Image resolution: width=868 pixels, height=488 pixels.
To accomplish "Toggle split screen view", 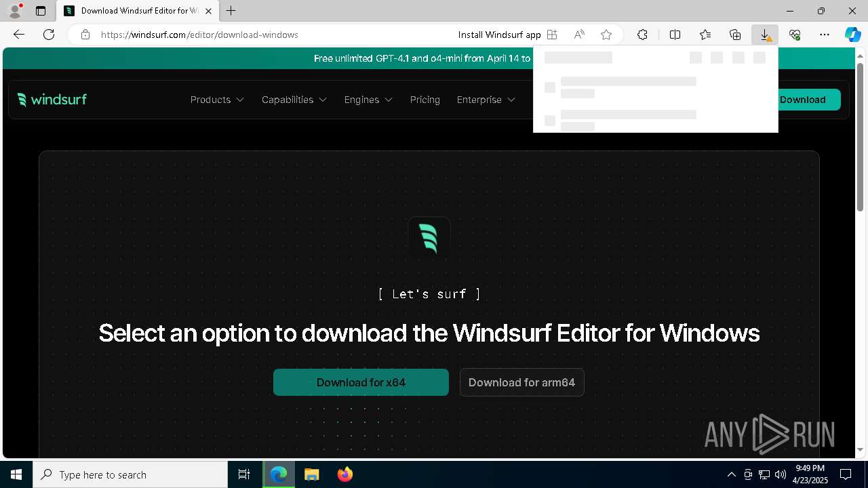I will pyautogui.click(x=675, y=35).
